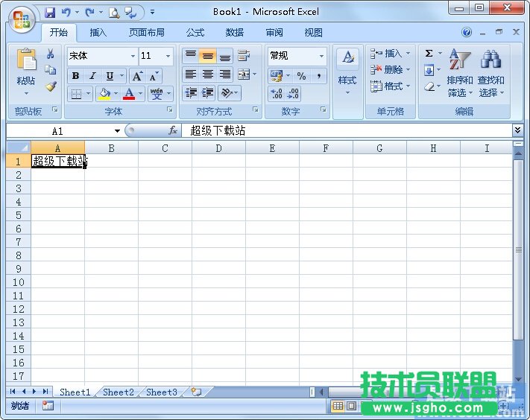
Task: Click the Format Painter brush icon
Action: pos(51,86)
